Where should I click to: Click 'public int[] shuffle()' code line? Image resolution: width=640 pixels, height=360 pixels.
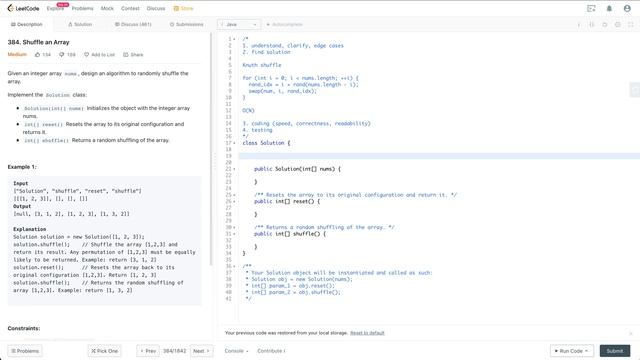click(x=290, y=234)
